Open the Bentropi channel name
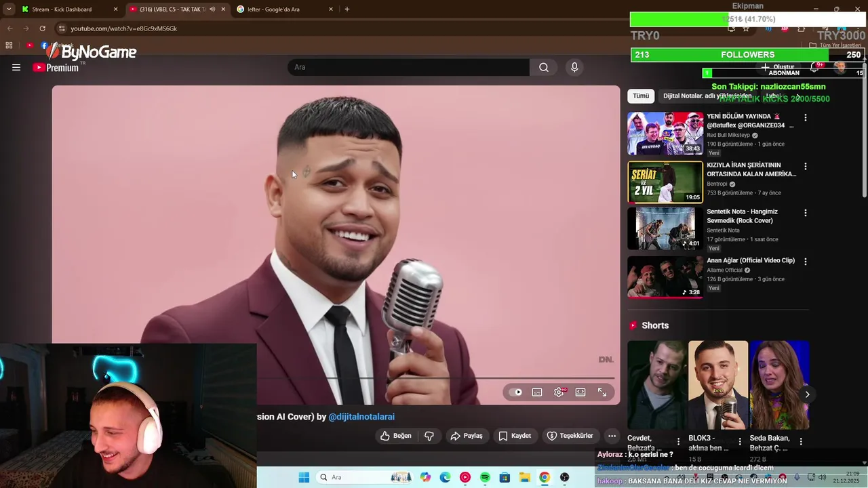Image resolution: width=868 pixels, height=488 pixels. click(717, 184)
